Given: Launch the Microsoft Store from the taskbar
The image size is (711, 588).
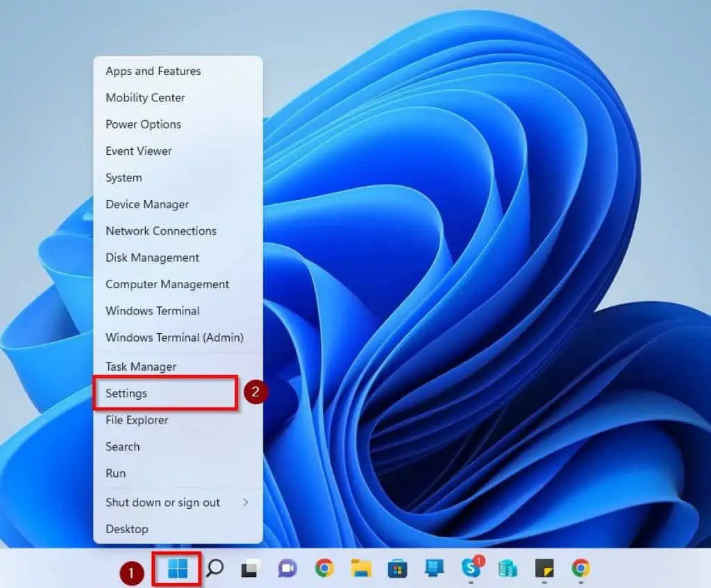Looking at the screenshot, I should point(397,568).
